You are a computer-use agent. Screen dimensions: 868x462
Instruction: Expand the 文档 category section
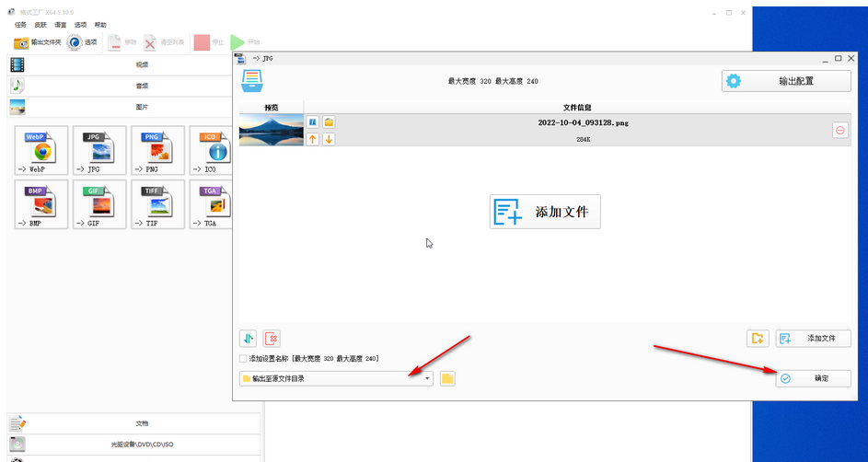click(x=133, y=423)
